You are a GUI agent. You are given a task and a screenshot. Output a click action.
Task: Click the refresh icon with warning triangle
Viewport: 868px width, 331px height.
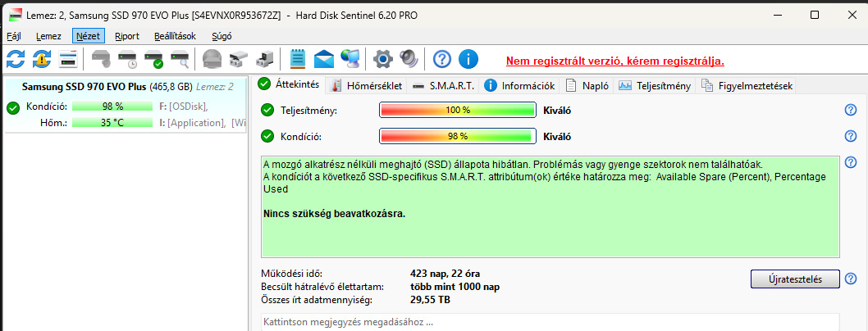point(42,58)
